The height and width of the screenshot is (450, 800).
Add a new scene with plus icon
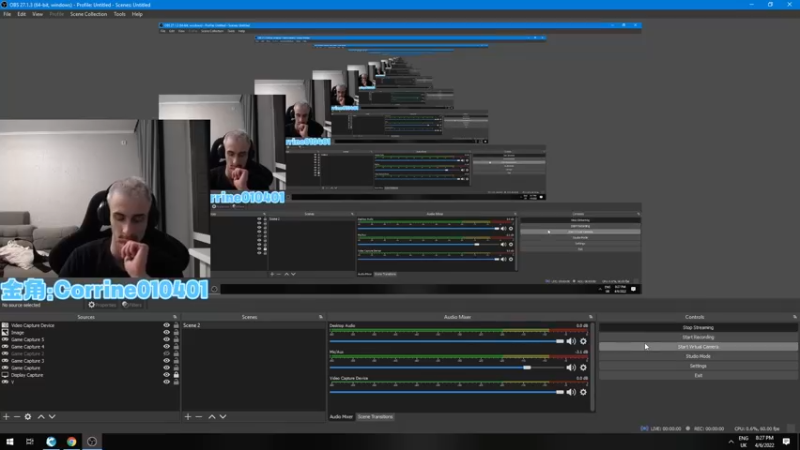pyautogui.click(x=188, y=417)
